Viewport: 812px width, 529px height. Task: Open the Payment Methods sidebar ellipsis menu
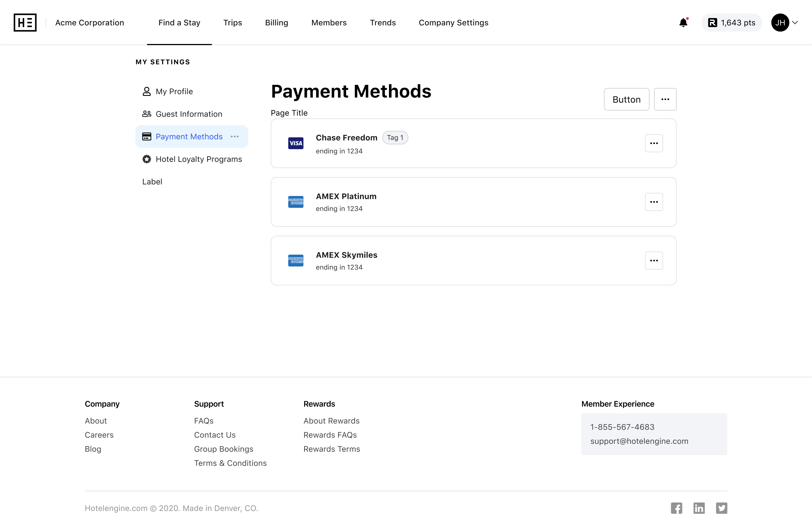(235, 136)
